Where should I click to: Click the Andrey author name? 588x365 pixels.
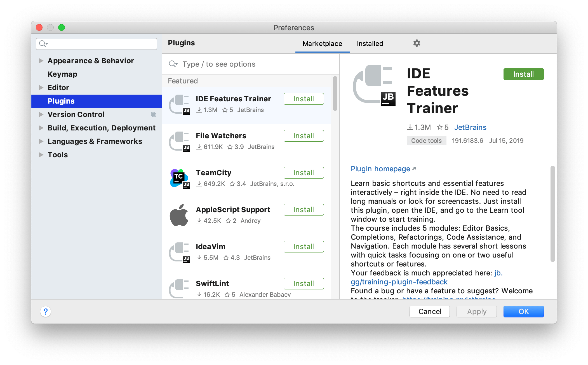pos(250,221)
